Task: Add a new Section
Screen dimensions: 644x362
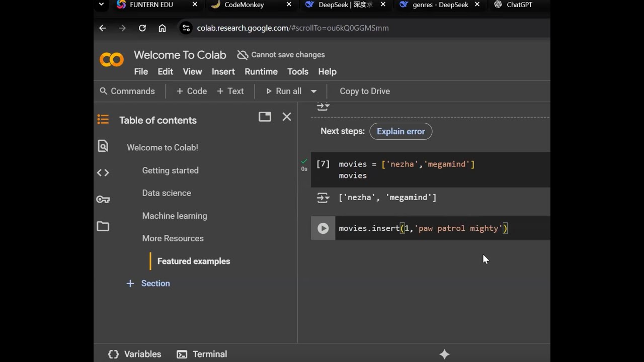Action: pos(148,284)
